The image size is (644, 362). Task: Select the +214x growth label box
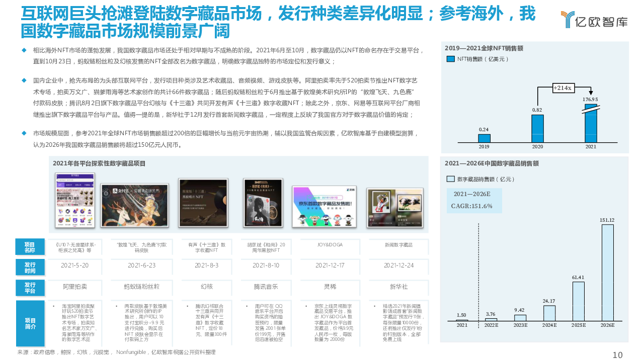562,88
